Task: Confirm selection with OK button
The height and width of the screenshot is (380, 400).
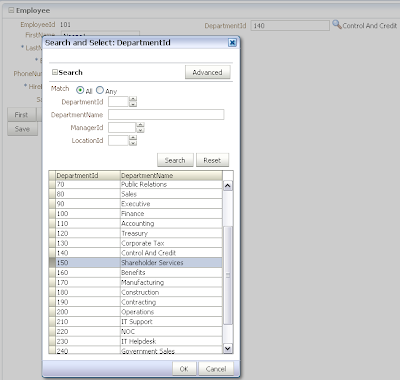Action: (x=184, y=369)
